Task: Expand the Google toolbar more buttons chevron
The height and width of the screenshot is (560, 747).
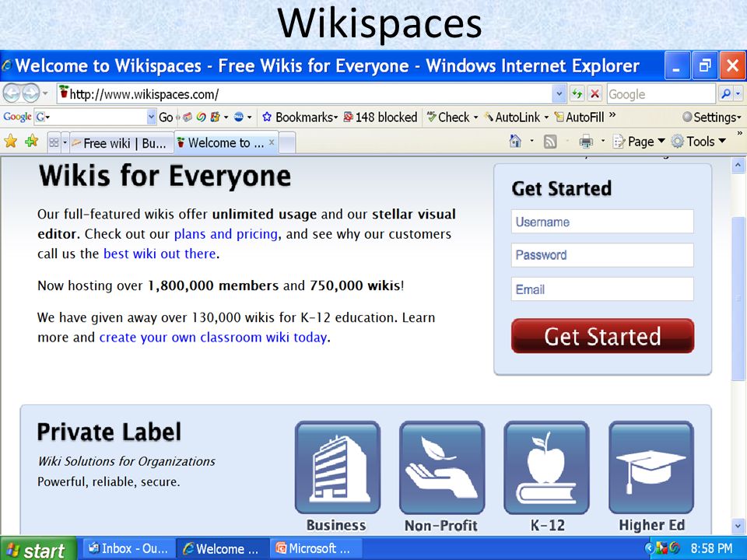Action: coord(612,115)
